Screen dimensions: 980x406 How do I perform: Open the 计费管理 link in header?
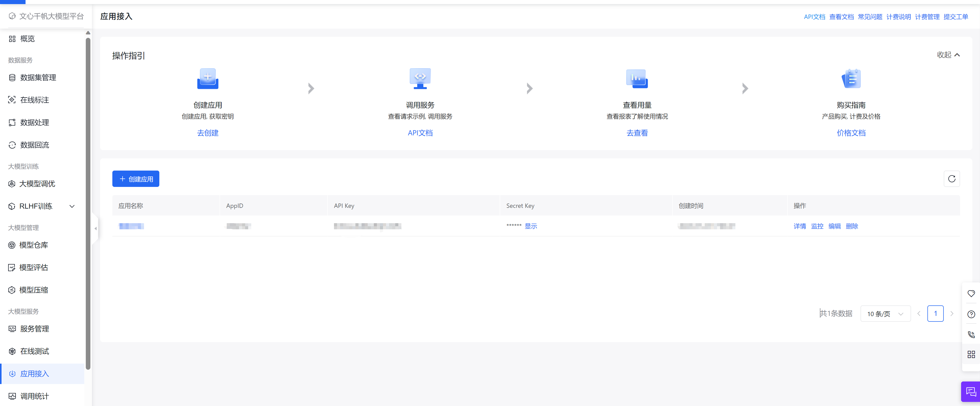pos(927,17)
